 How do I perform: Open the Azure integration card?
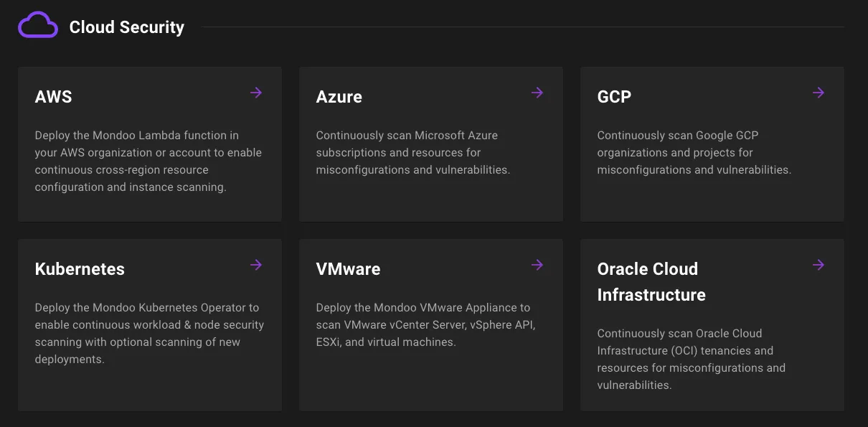click(430, 144)
